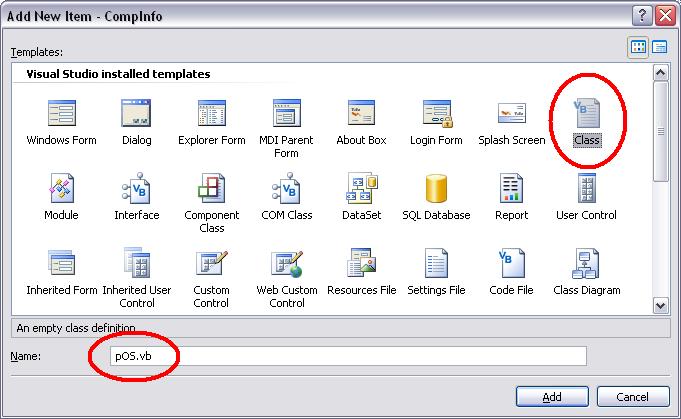
Task: Select the Interface template icon
Action: pos(136,188)
